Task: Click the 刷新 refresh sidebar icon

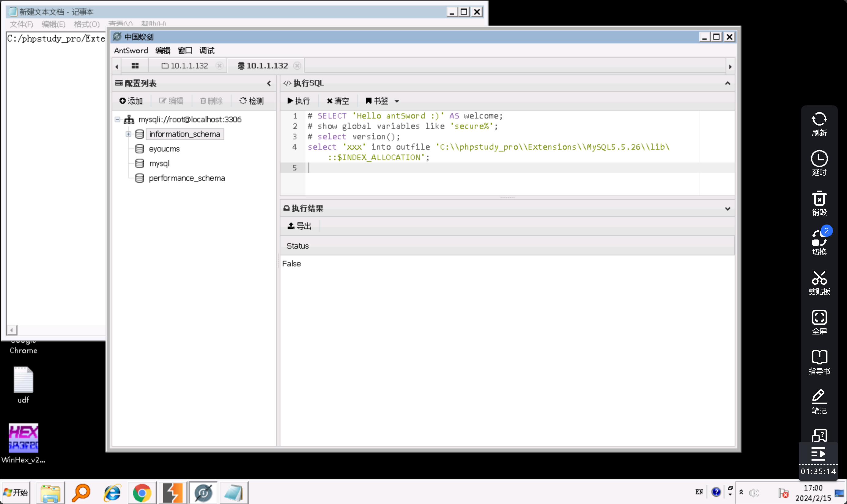Action: pyautogui.click(x=819, y=124)
